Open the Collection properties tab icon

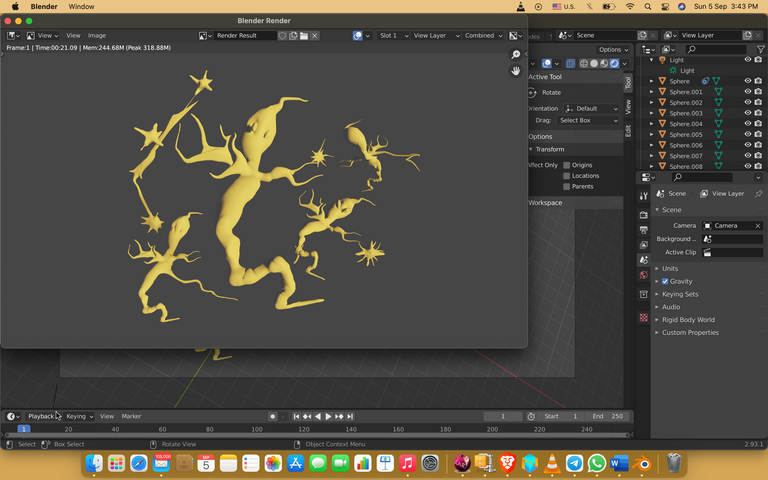tap(644, 294)
